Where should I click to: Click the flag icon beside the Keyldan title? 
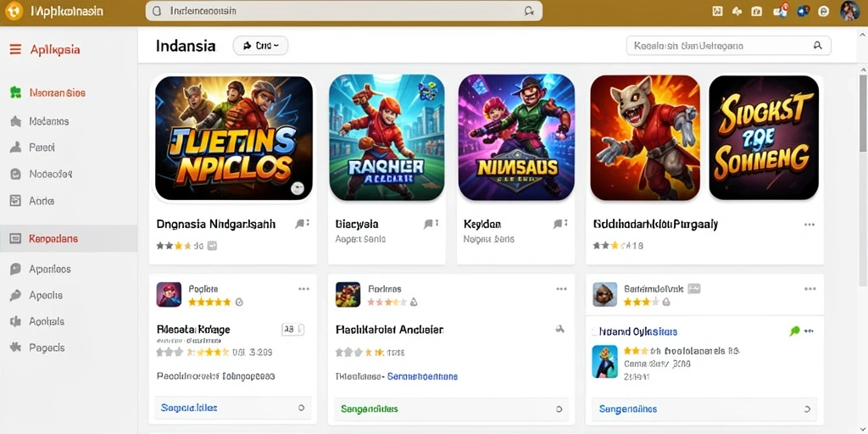click(x=559, y=224)
